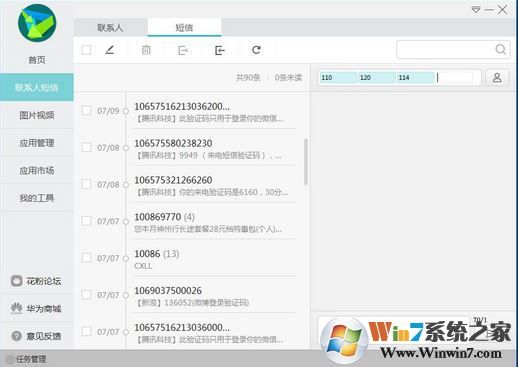Refresh the message list
Viewport: 518px width, 367px height.
click(256, 50)
